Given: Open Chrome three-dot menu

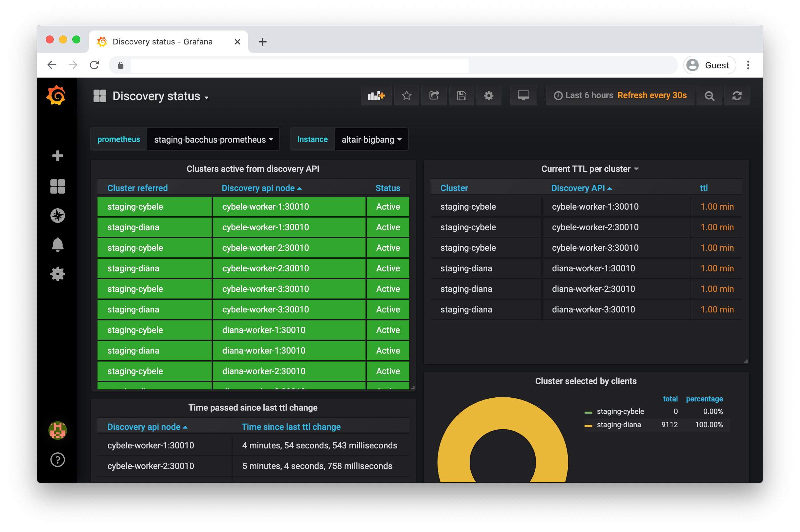Looking at the screenshot, I should (748, 65).
